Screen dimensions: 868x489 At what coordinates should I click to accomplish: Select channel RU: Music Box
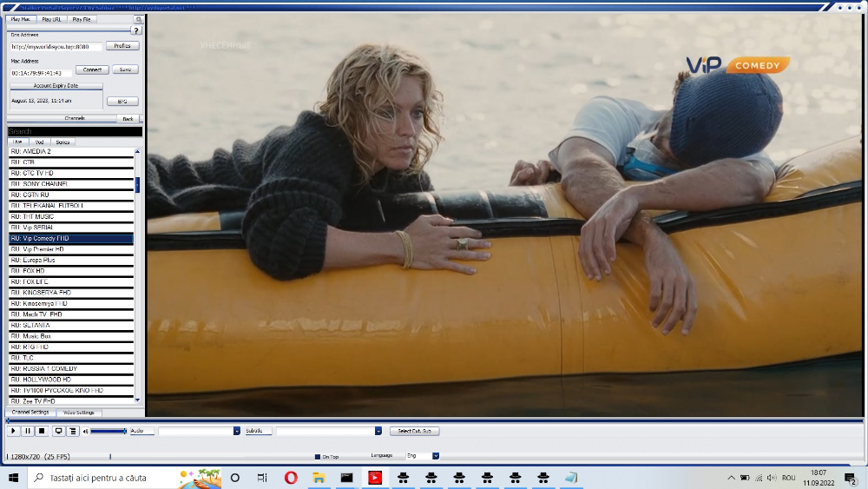point(71,336)
